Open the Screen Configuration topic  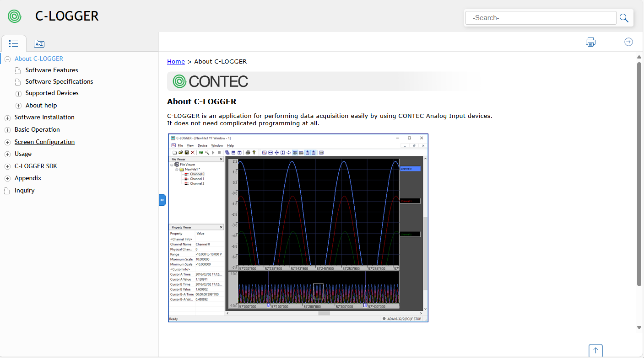(x=44, y=142)
